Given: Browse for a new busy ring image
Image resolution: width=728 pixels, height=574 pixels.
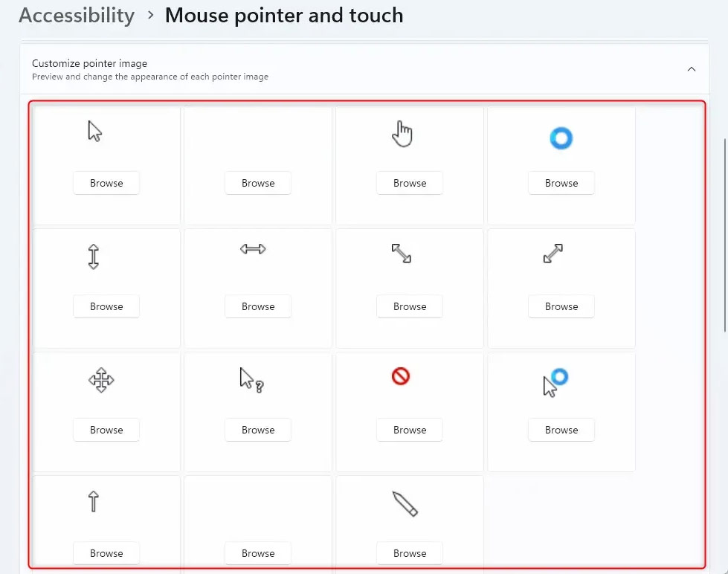Looking at the screenshot, I should 561,183.
